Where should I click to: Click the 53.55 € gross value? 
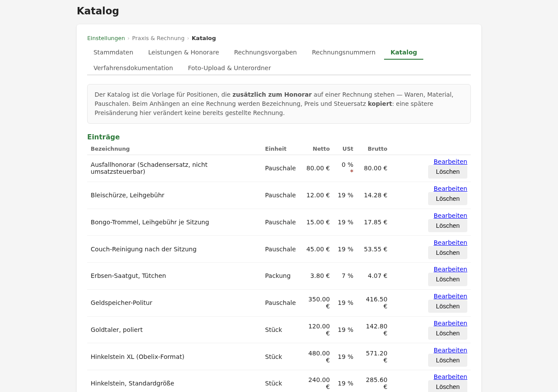376,249
